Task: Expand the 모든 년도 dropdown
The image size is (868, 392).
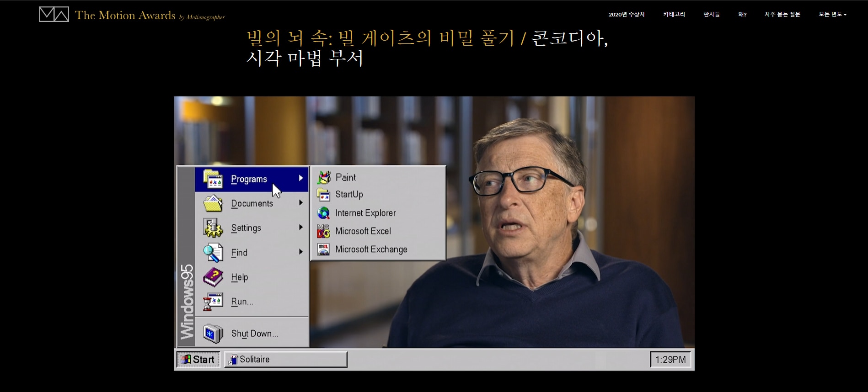Action: click(x=832, y=15)
